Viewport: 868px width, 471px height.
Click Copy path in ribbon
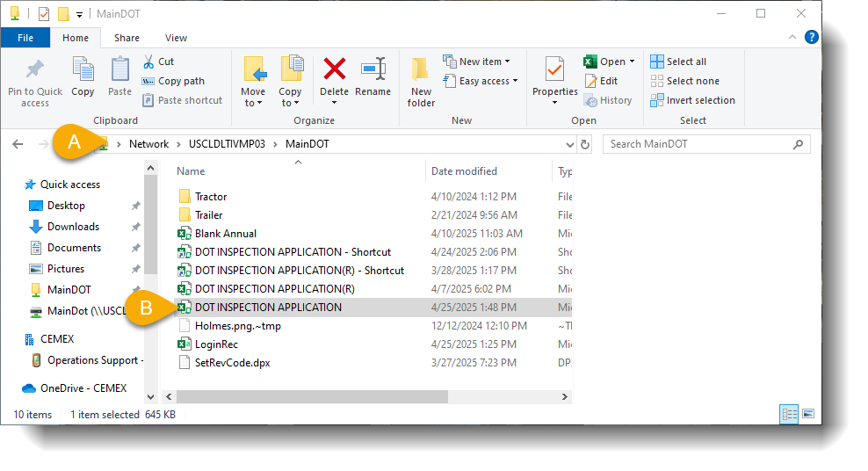point(173,81)
